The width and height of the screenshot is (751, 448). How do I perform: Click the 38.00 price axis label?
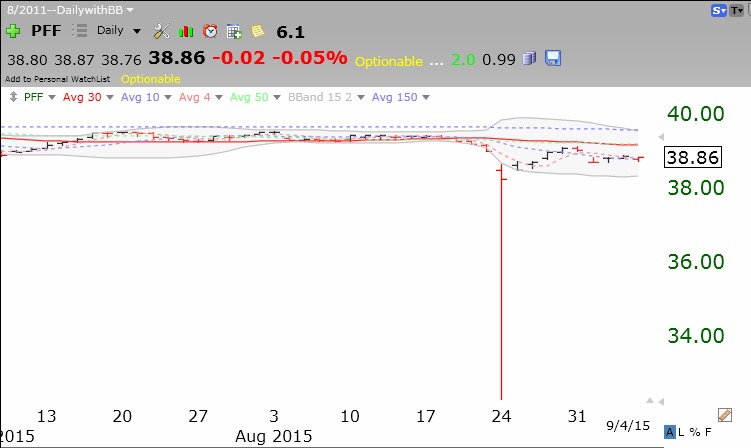pos(696,188)
